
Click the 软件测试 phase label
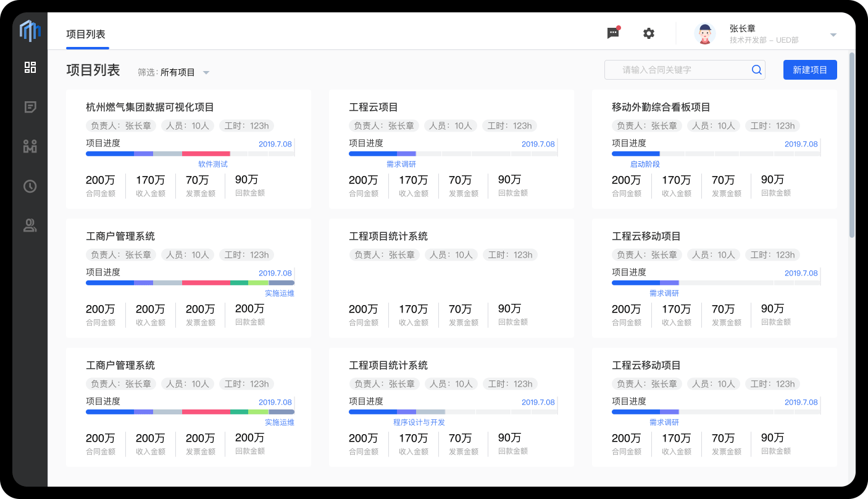213,164
